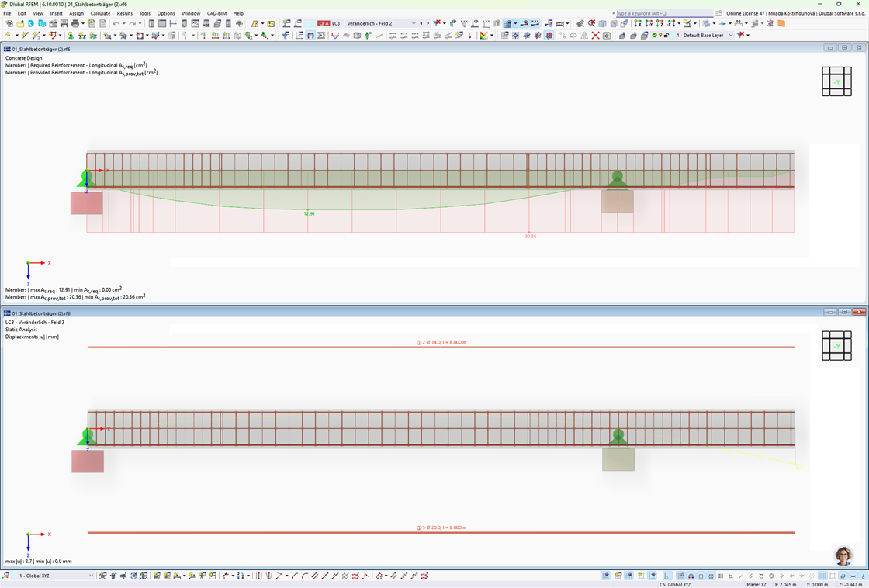Click the 2 Ø 14.0 top reinforcement label
This screenshot has width=869, height=588.
pyautogui.click(x=441, y=342)
